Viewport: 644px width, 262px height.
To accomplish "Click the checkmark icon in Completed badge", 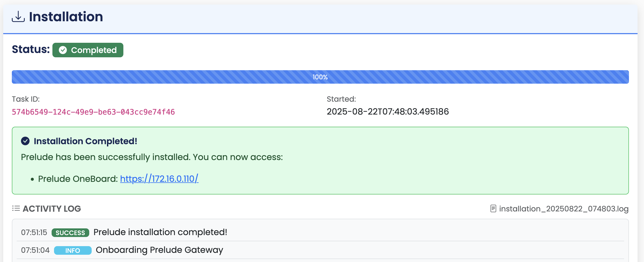I will [x=63, y=50].
